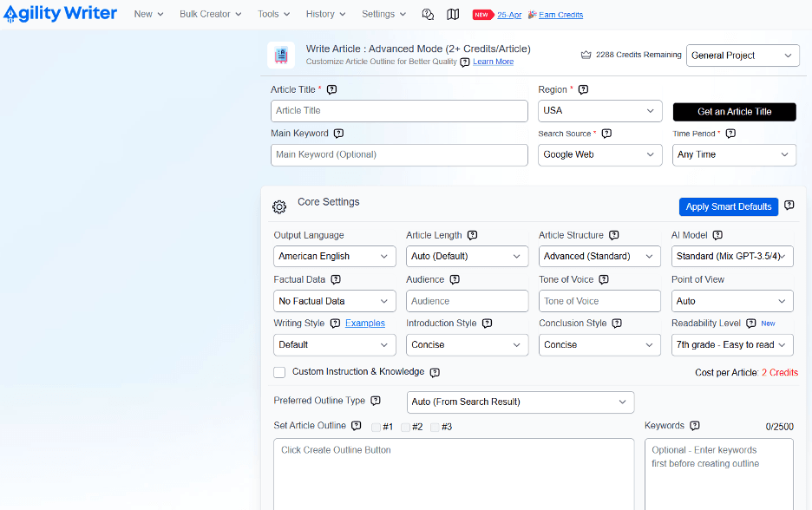Open the Preferred Outline Type dropdown
Screen dimensions: 812x510
point(520,402)
